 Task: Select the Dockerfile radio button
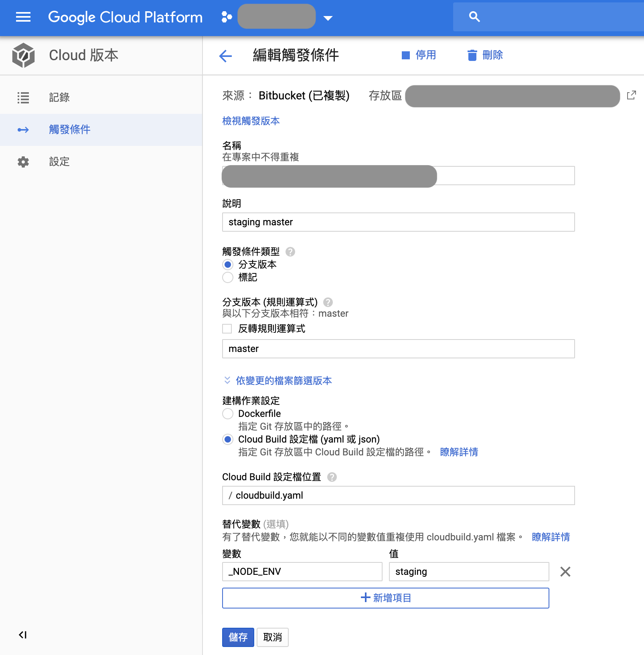click(x=228, y=414)
